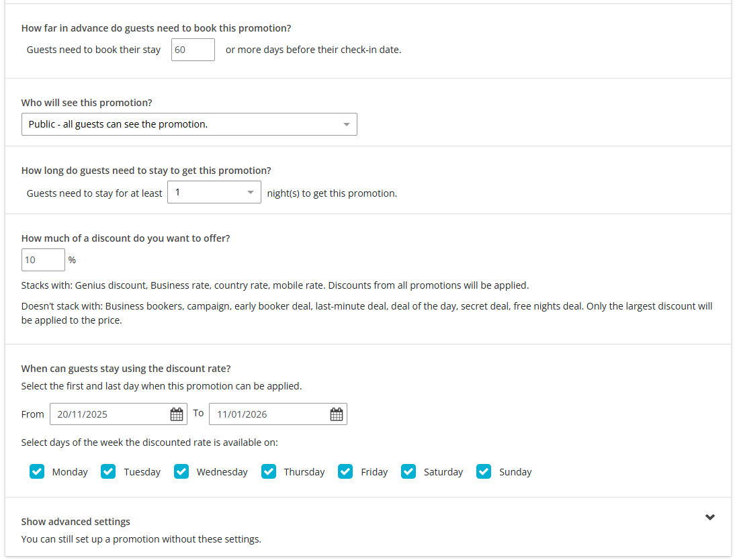Click the Monday day label
Viewport: 737px width, 560px height.
point(70,472)
